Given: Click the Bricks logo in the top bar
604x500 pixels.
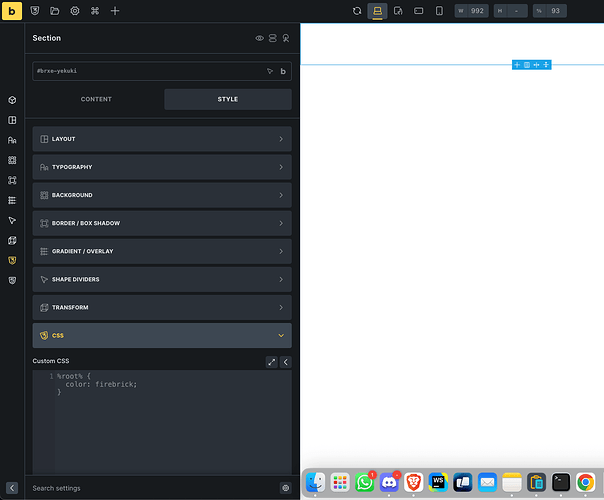Looking at the screenshot, I should coord(12,11).
